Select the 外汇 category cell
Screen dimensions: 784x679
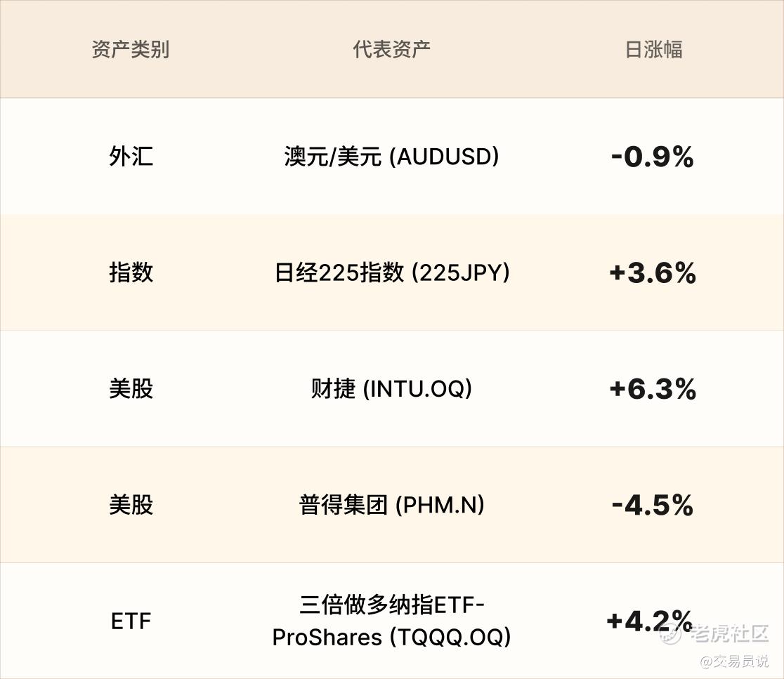coord(131,157)
